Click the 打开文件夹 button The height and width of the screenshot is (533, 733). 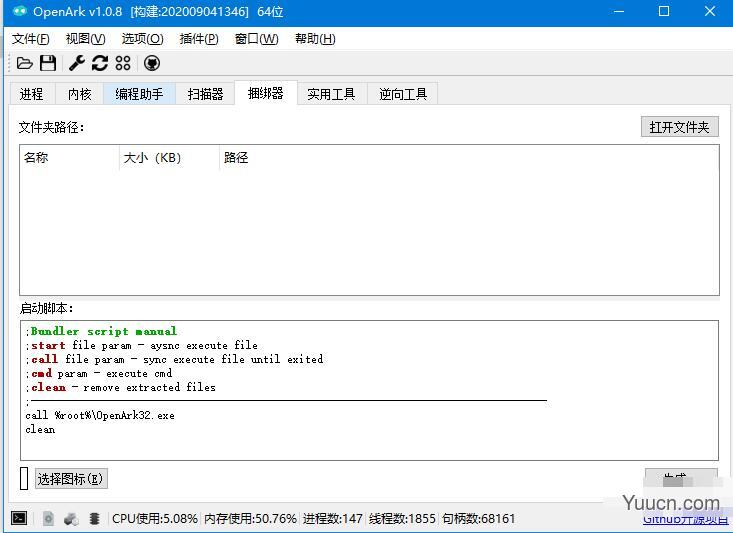(679, 127)
